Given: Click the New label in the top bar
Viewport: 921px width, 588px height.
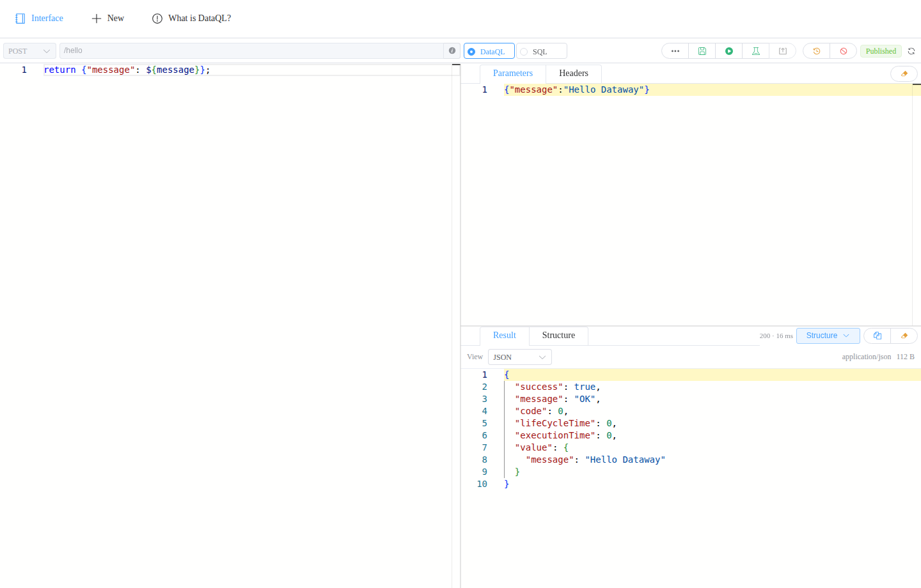Looking at the screenshot, I should pos(116,19).
